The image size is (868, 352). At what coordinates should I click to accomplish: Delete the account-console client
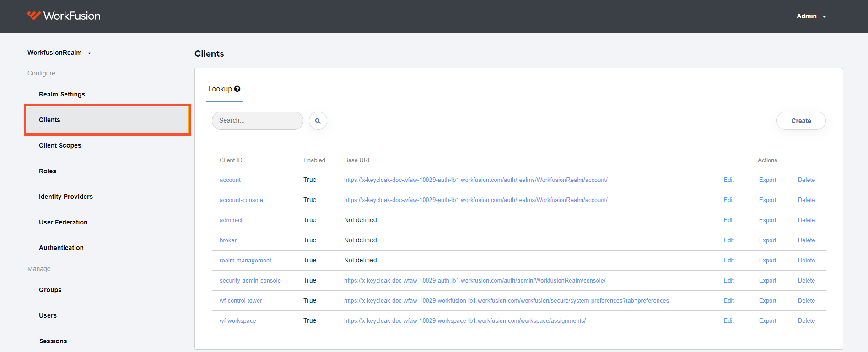coord(807,200)
